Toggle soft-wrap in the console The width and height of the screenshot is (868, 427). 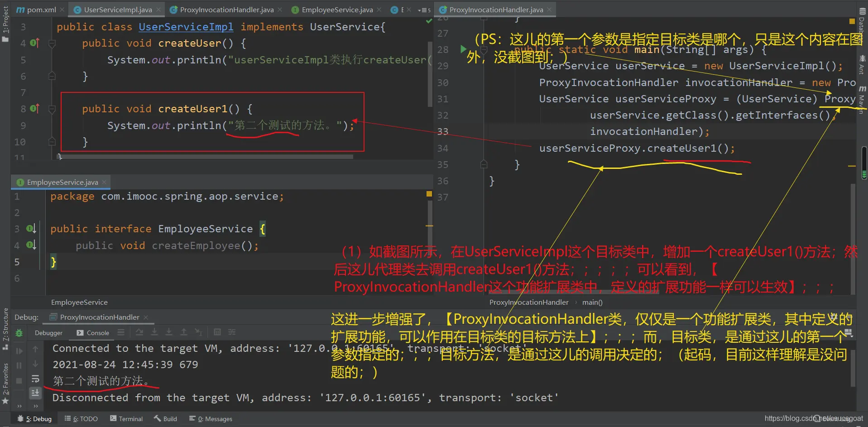pyautogui.click(x=35, y=379)
